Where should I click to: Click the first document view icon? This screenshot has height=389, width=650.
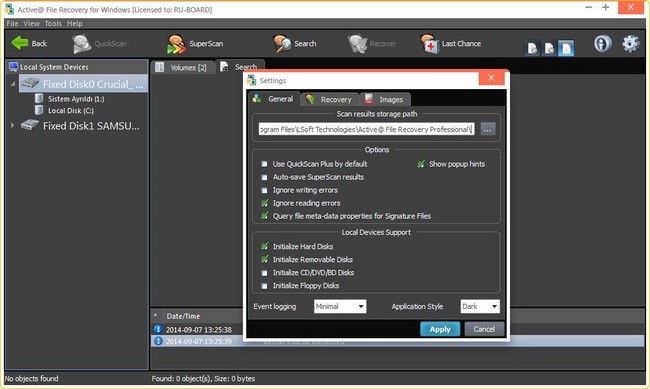tap(532, 49)
